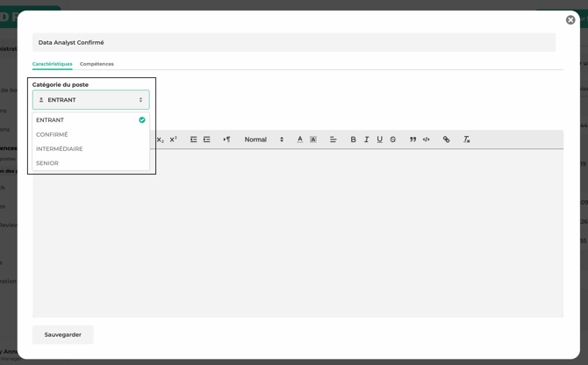Screen dimensions: 588x365
Task: Click the superscript icon
Action: point(173,140)
